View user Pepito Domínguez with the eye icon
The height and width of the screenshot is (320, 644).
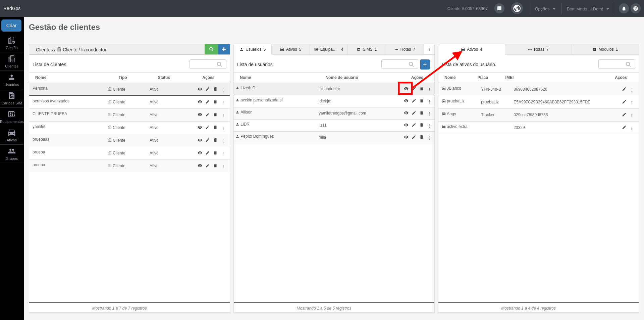click(406, 137)
